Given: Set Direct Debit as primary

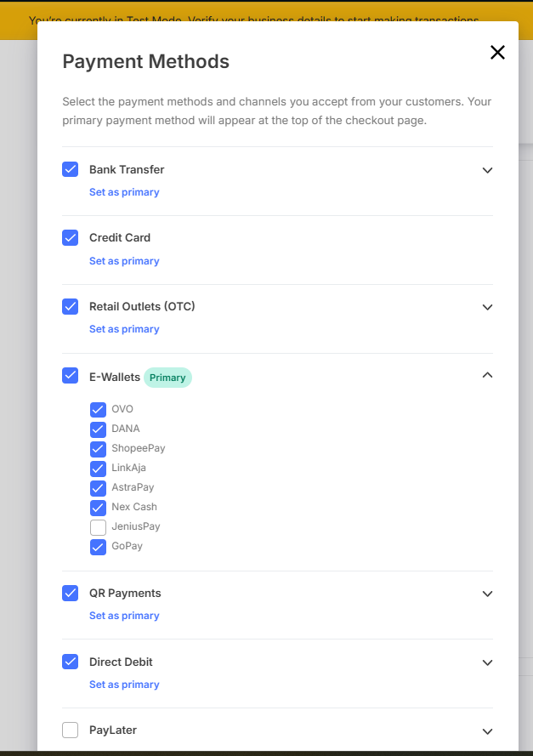Looking at the screenshot, I should [x=124, y=685].
